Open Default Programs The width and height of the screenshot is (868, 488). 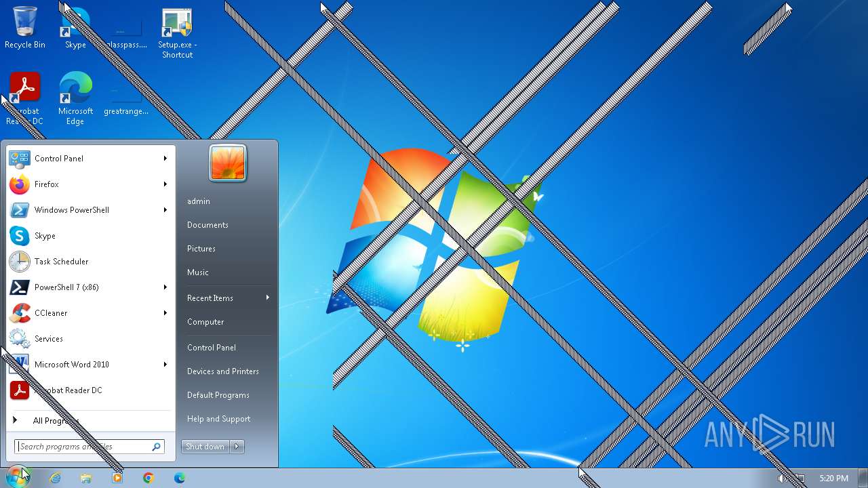point(218,395)
